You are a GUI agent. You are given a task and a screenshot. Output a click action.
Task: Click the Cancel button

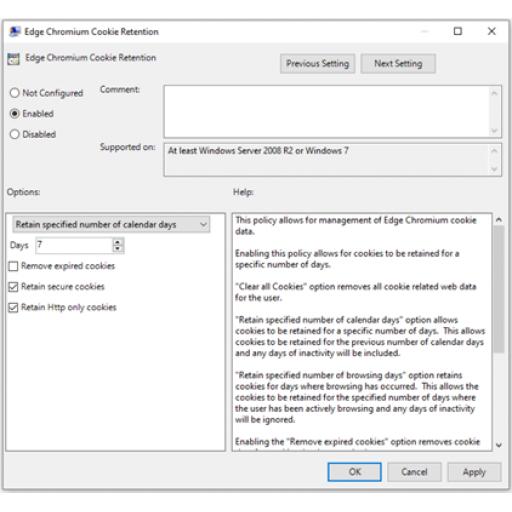point(414,472)
